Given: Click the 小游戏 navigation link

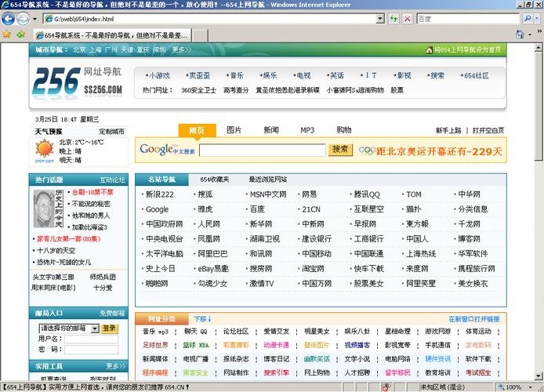Looking at the screenshot, I should [159, 75].
